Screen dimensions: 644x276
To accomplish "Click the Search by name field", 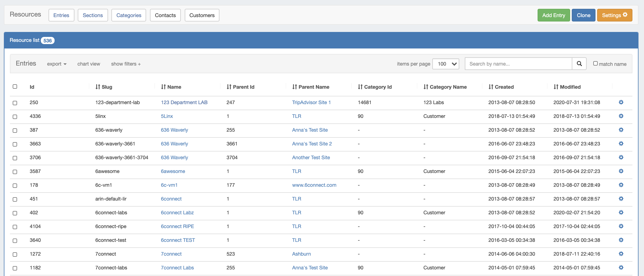I will click(x=518, y=64).
